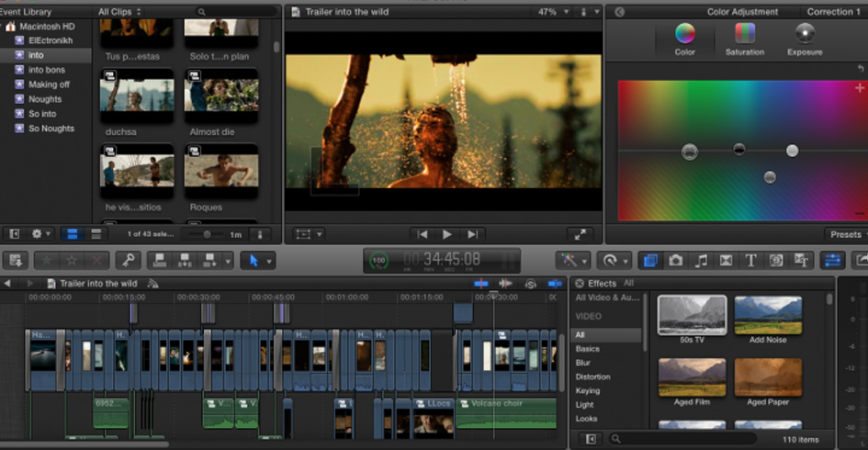Switch to the Color tab
This screenshot has height=450, width=868.
point(685,39)
